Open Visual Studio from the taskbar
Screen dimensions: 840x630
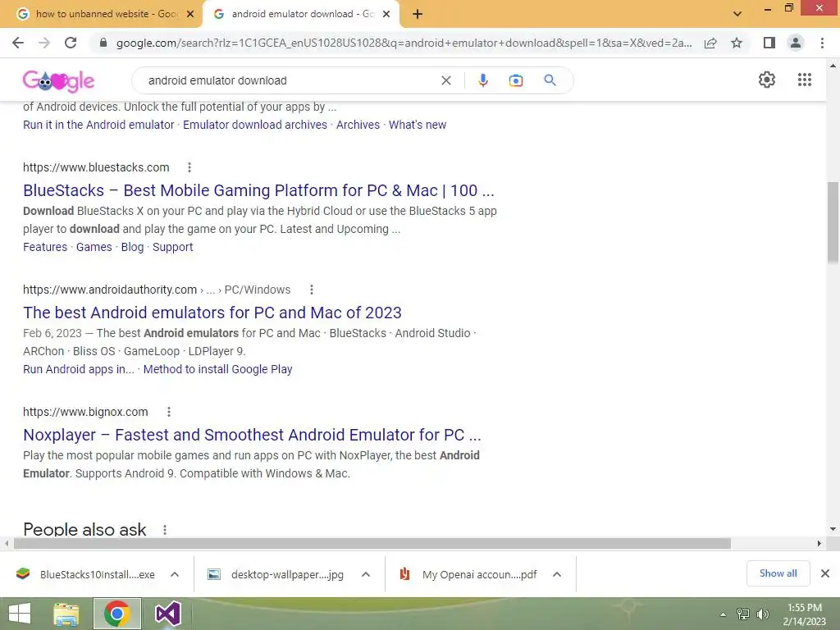click(167, 614)
